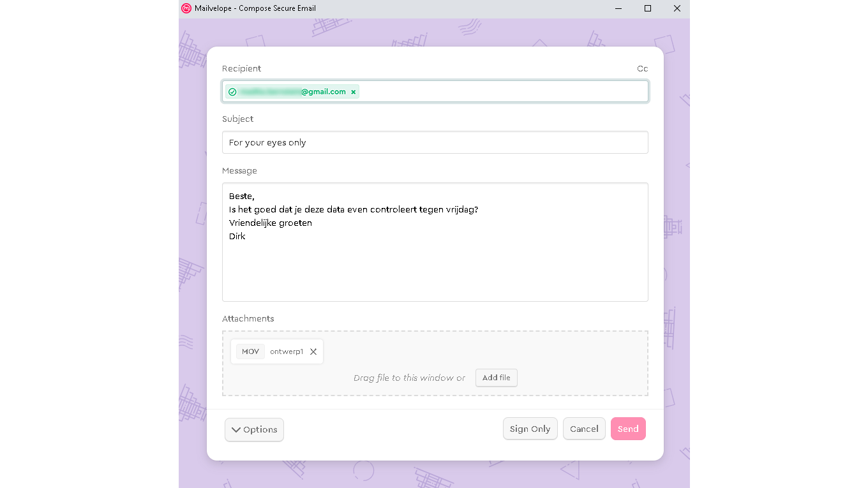Click the Mailvelope logo in title bar
868x488 pixels.
point(186,8)
